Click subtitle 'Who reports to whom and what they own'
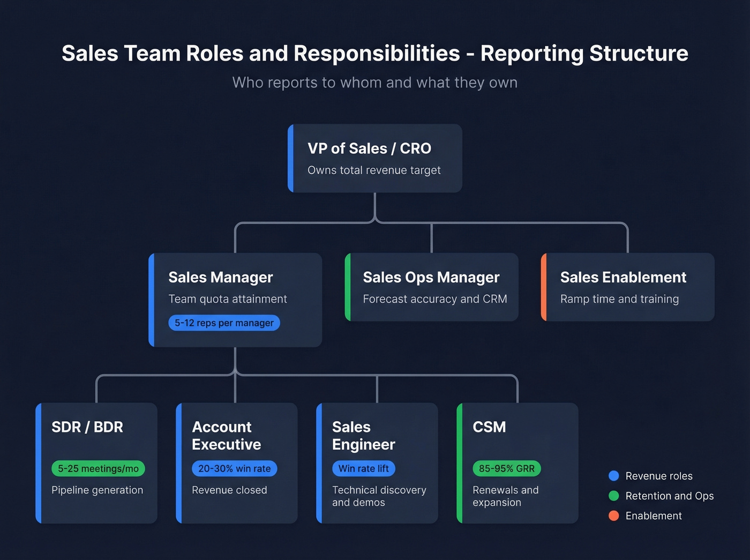 tap(375, 83)
